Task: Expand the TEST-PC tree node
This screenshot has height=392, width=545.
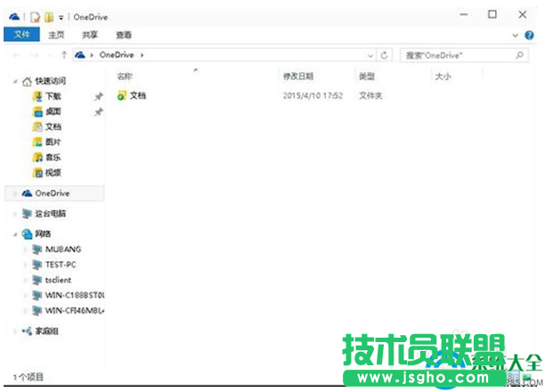Action: coord(25,265)
